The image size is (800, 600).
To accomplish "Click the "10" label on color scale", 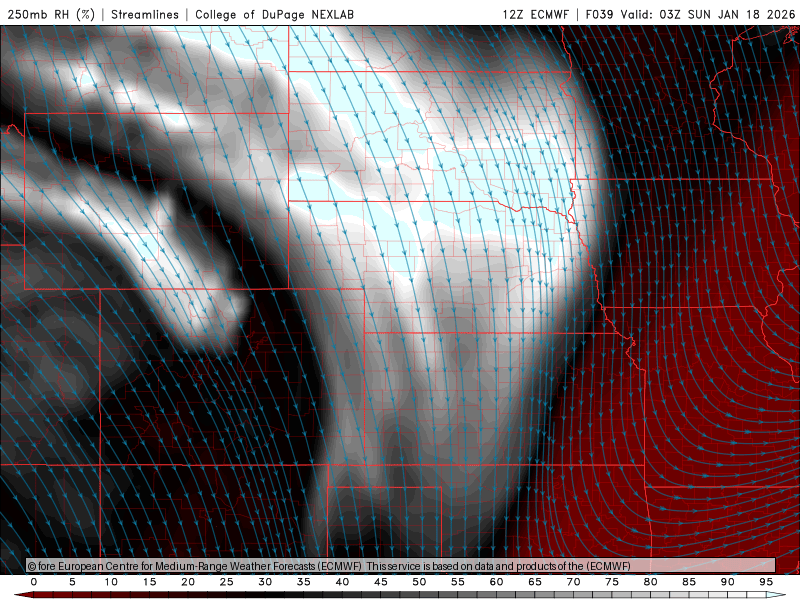I will [x=111, y=582].
